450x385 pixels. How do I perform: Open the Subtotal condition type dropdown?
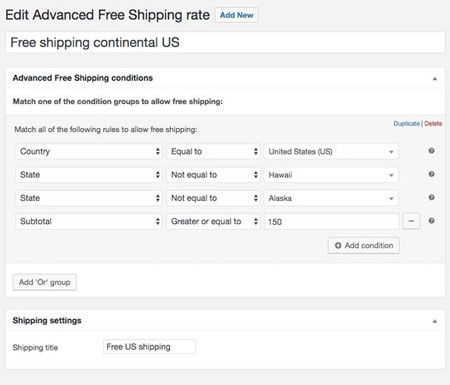pos(89,221)
